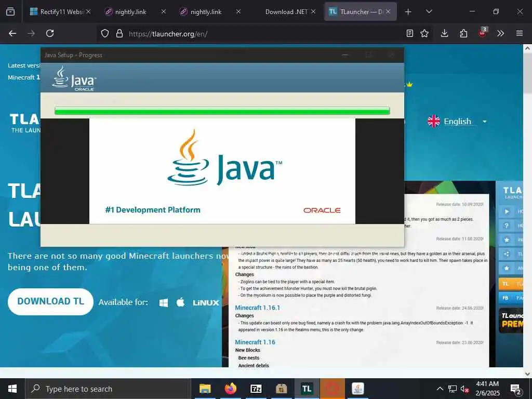532x399 pixels.
Task: Open a new browser tab
Action: pos(408,12)
